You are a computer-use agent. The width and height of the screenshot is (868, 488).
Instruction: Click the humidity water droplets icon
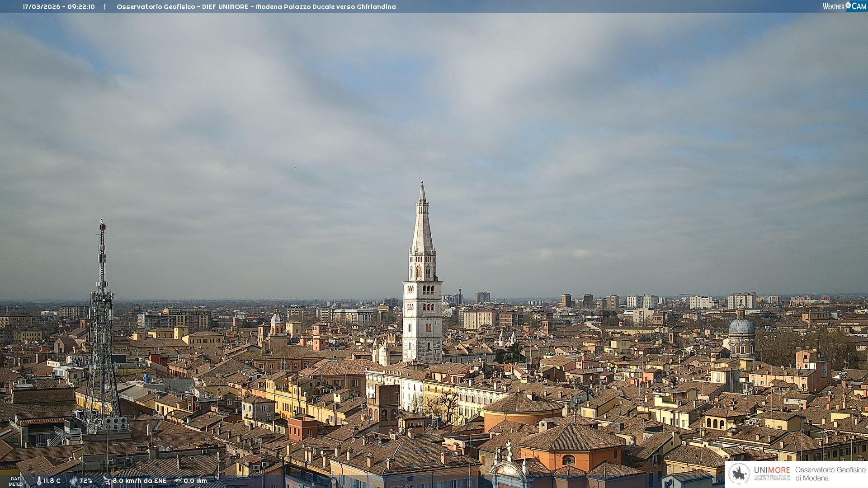point(73,481)
